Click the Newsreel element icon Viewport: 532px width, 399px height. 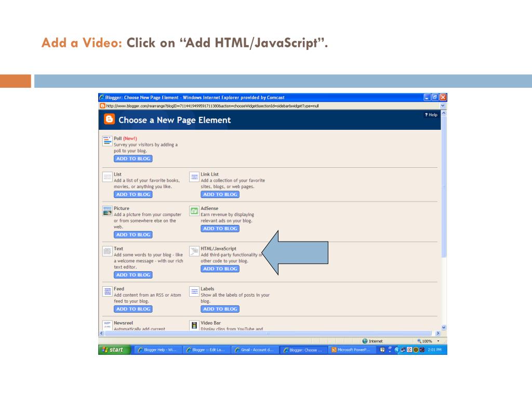(x=107, y=325)
